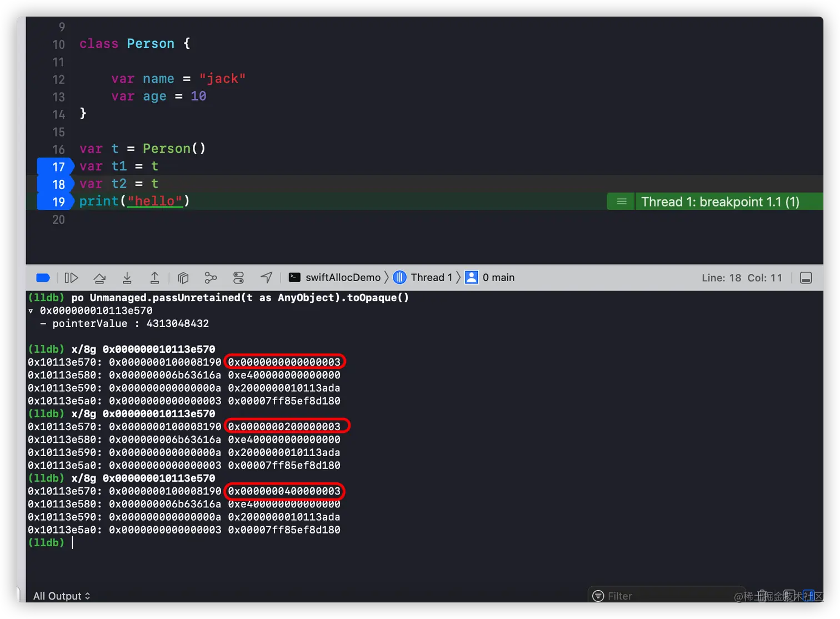Viewport: 840px width, 619px height.
Task: Collapse the 0x000000010113e570 result triangle
Action: (x=31, y=311)
